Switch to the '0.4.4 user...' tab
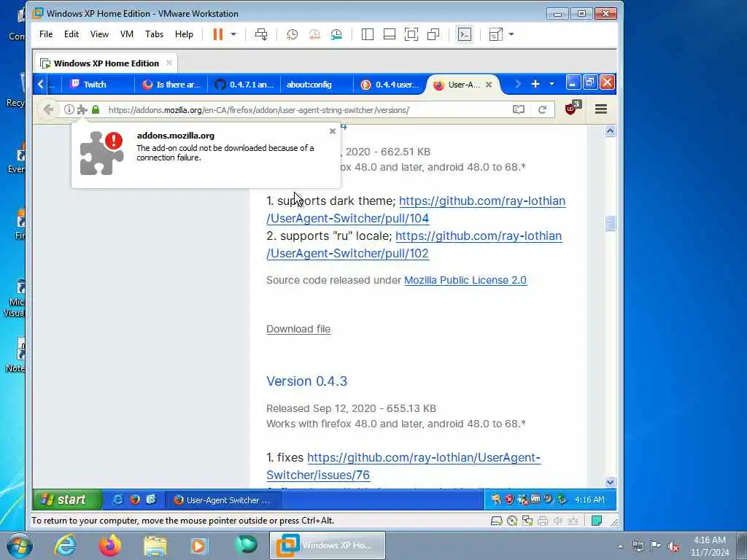This screenshot has width=747, height=560. tap(390, 85)
